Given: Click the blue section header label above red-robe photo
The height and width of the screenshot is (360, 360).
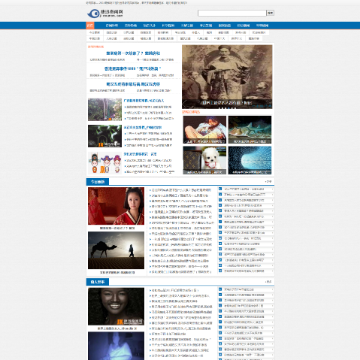Looking at the screenshot, I should [x=97, y=182].
